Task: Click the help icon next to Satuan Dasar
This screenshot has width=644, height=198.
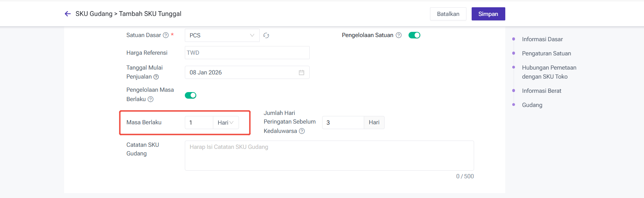Action: pos(166,35)
